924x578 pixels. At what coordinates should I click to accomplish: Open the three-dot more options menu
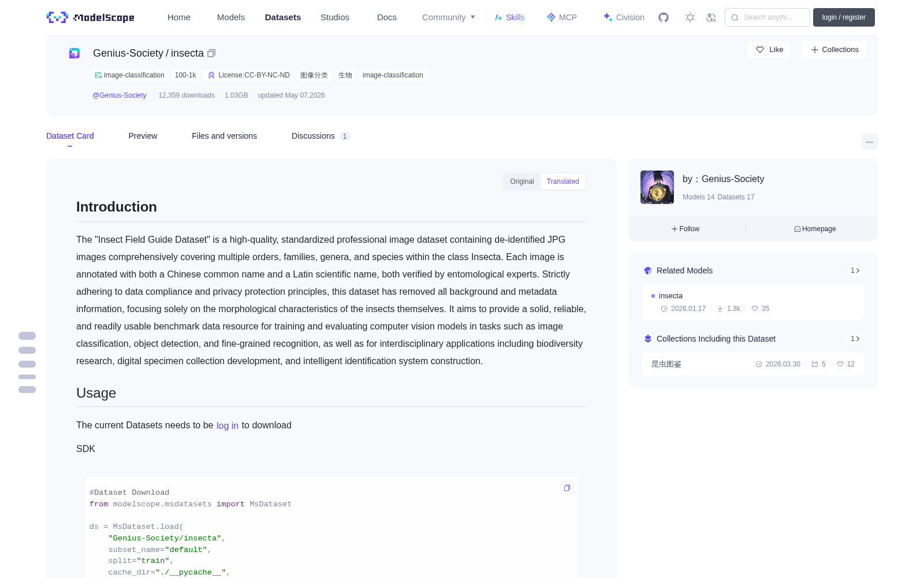tap(869, 142)
